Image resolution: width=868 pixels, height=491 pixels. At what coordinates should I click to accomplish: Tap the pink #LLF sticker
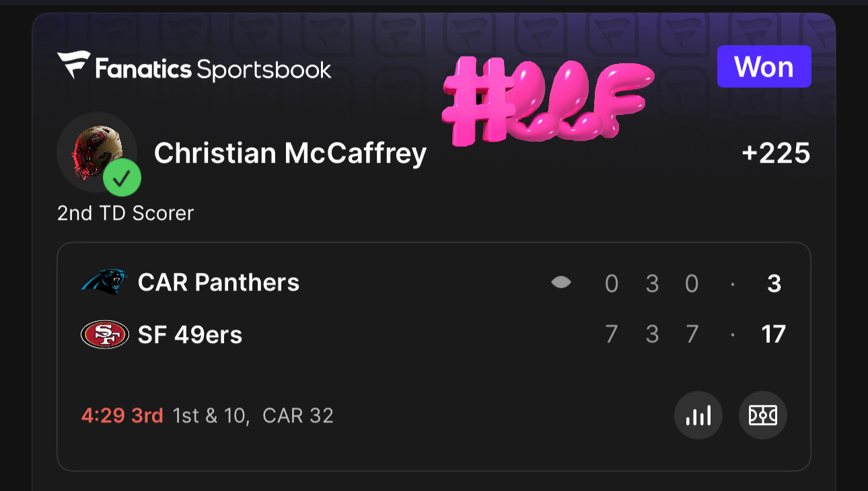(548, 100)
